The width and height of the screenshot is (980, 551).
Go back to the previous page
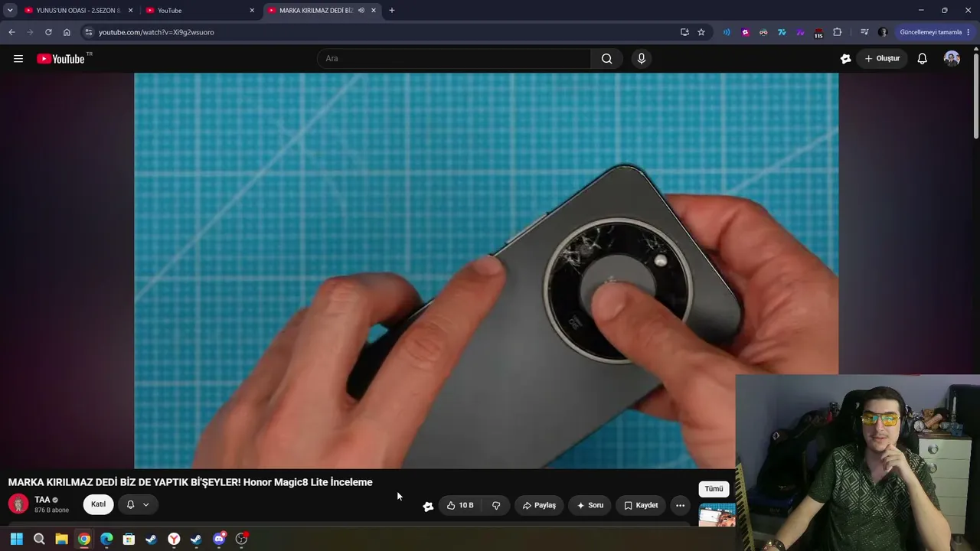point(11,32)
